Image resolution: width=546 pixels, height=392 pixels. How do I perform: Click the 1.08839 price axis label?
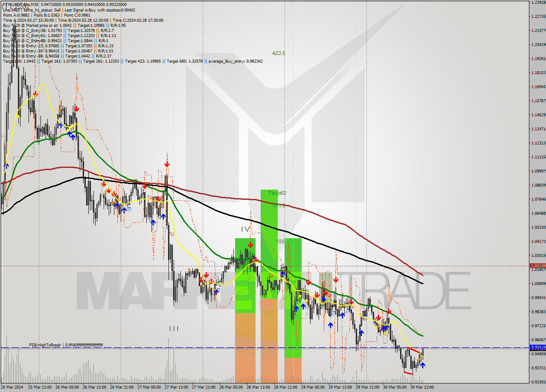click(x=538, y=185)
